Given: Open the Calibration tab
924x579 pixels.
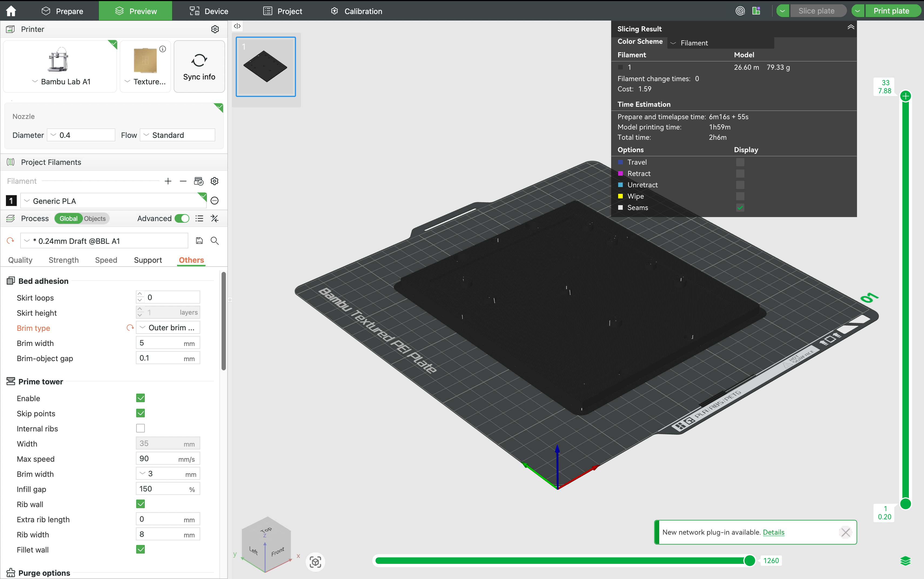Looking at the screenshot, I should pyautogui.click(x=356, y=11).
